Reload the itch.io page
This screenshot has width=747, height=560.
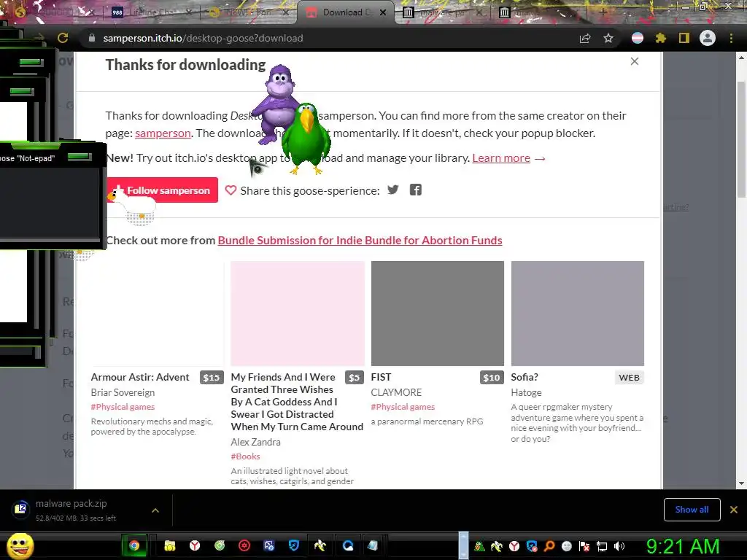tap(63, 38)
